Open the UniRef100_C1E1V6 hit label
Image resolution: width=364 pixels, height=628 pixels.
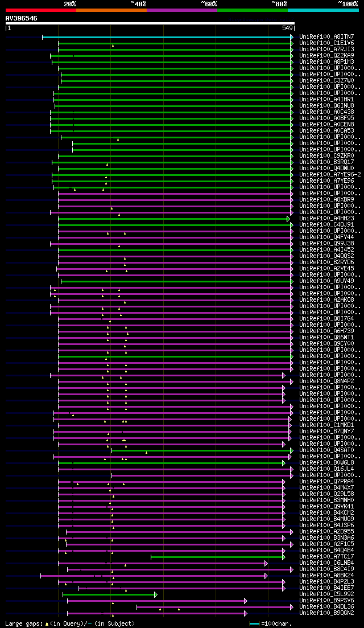(x=326, y=43)
